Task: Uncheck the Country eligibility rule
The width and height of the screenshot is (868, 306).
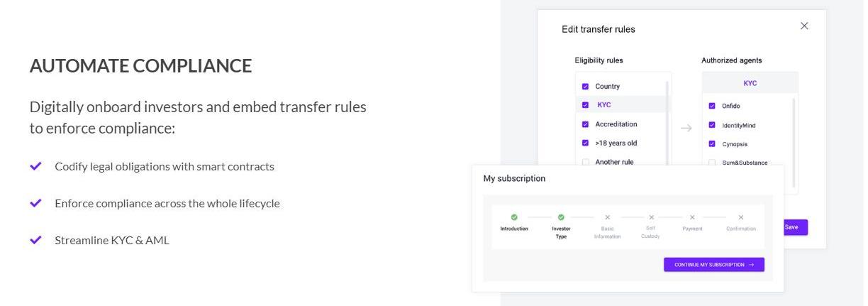Action: [585, 87]
